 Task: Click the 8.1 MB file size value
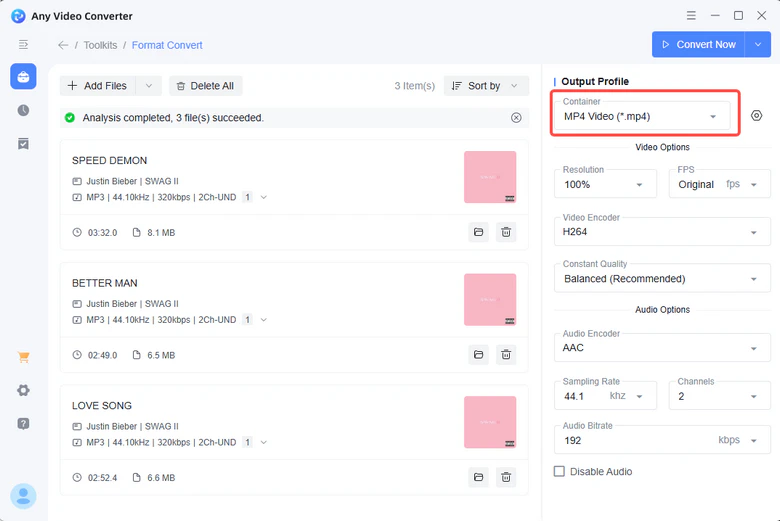point(161,232)
